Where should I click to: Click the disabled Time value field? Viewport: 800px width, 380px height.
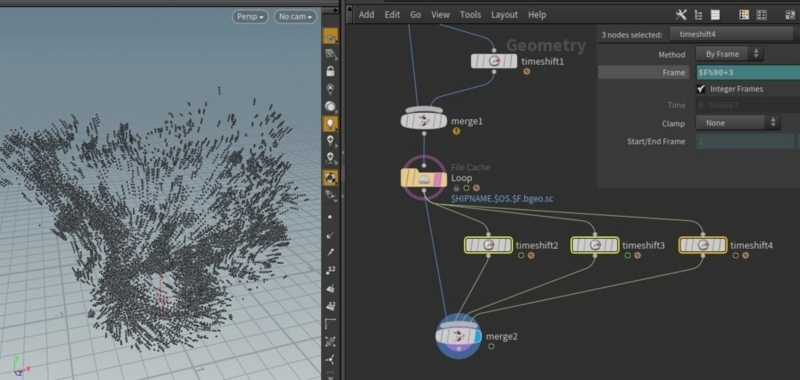(x=748, y=106)
